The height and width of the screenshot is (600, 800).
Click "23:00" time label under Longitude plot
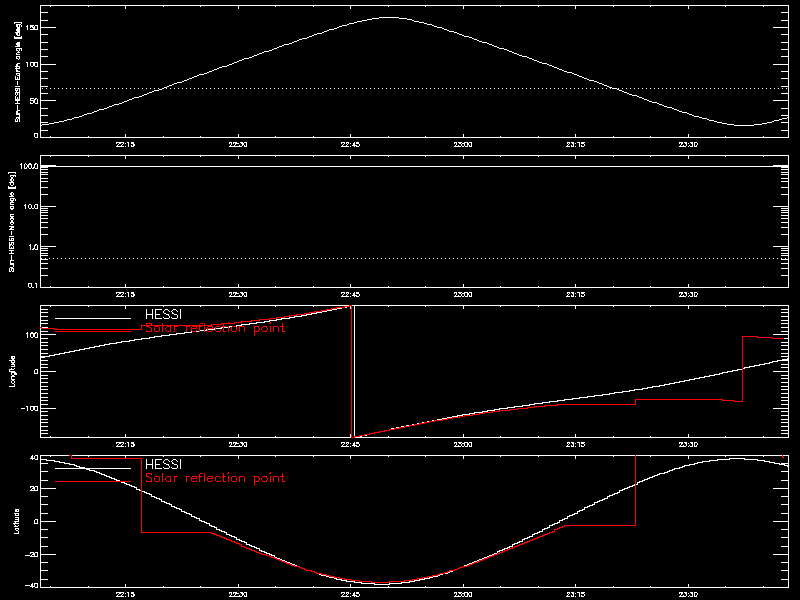[x=463, y=445]
